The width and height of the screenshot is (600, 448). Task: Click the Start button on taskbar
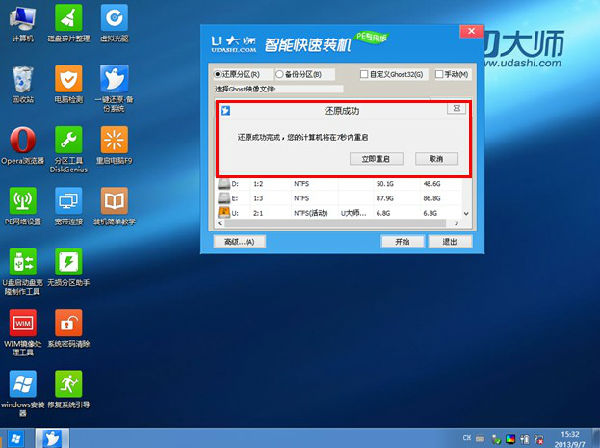point(16,438)
